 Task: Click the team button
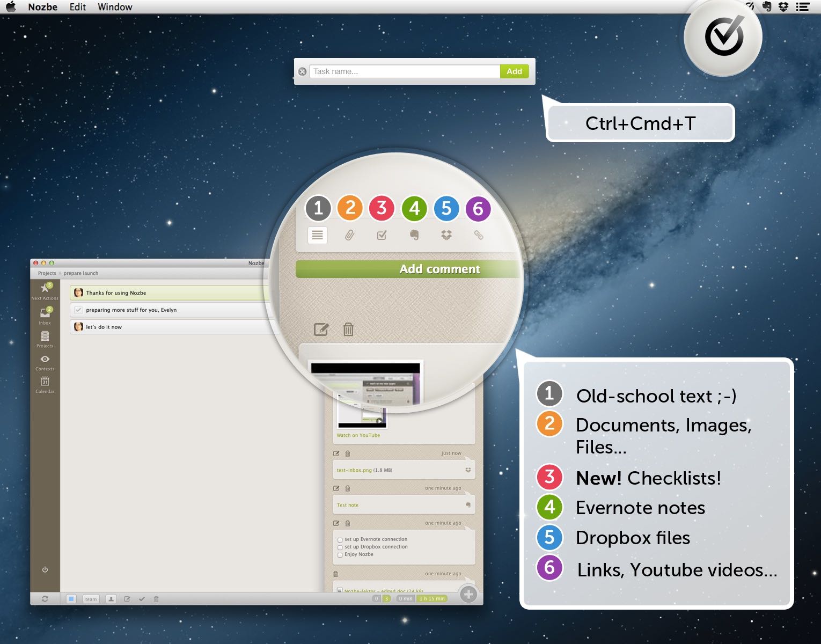click(x=91, y=599)
